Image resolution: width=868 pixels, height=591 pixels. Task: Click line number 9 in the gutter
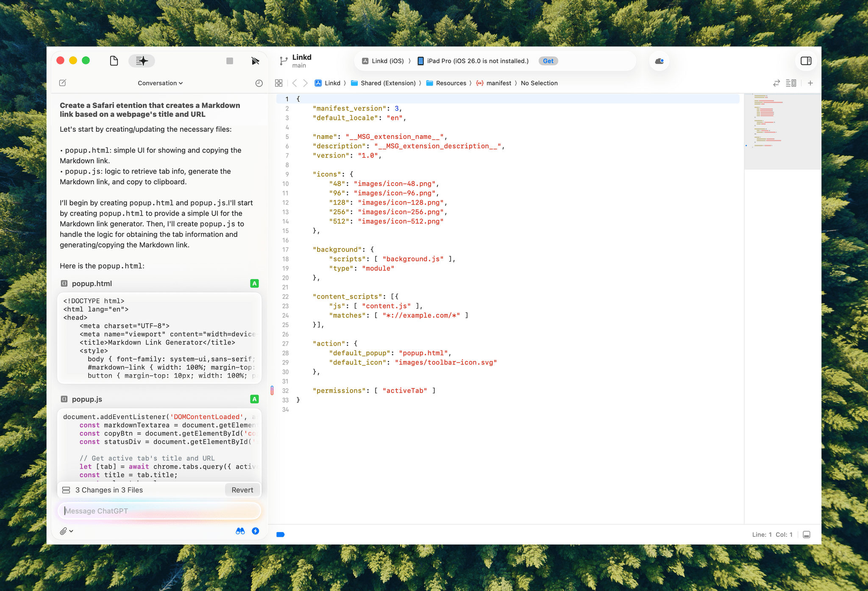click(x=287, y=175)
